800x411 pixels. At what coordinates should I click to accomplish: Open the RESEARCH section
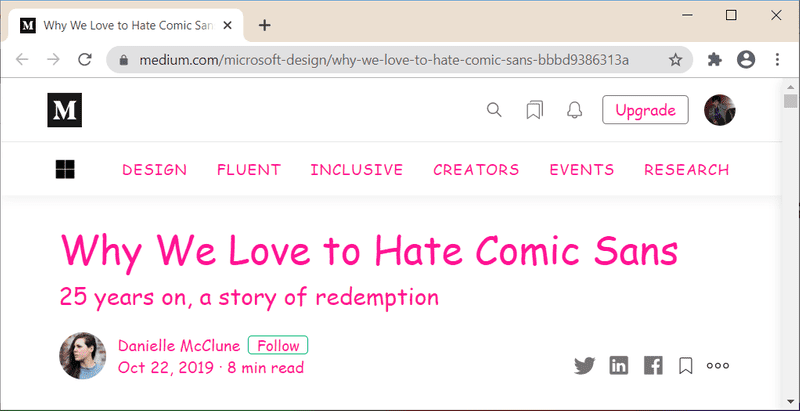tap(687, 170)
